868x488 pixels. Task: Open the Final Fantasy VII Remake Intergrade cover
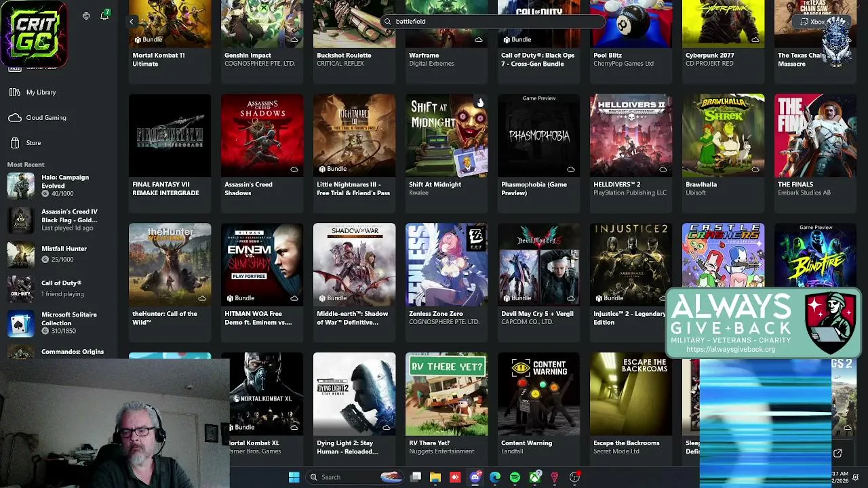click(170, 136)
